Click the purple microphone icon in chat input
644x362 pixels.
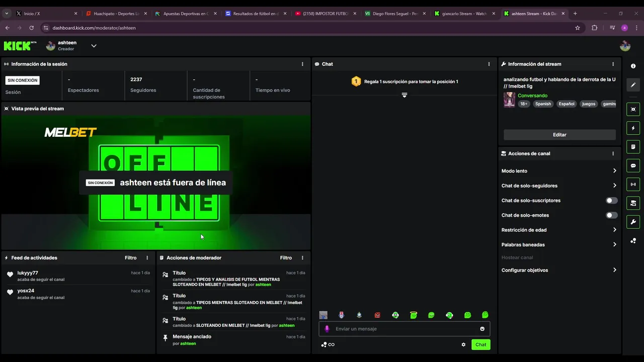pos(327,329)
